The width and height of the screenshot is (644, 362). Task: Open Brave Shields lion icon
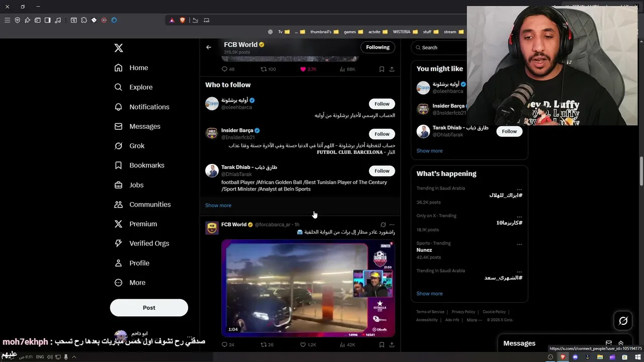(182, 20)
